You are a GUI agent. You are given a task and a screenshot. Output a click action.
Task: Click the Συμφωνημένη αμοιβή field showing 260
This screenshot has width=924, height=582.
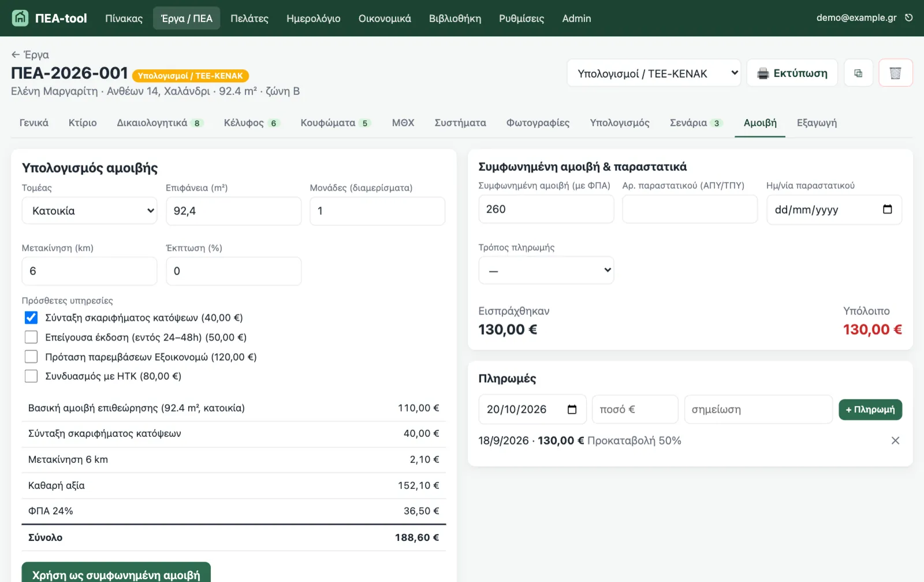pyautogui.click(x=546, y=209)
